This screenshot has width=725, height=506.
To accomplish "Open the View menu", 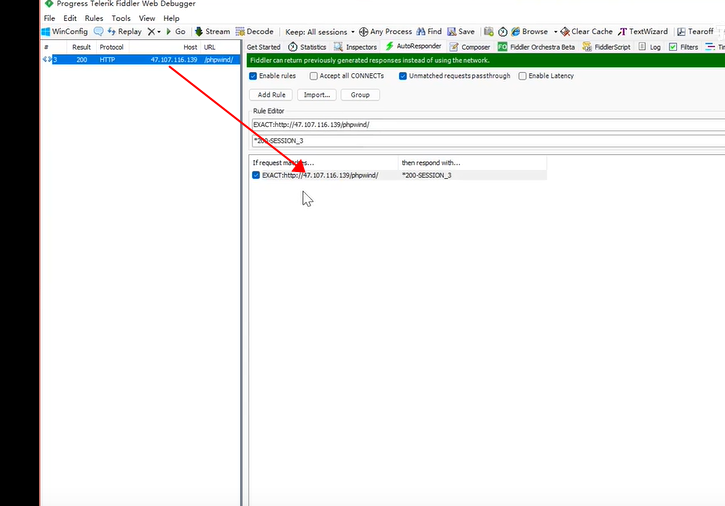I will pyautogui.click(x=147, y=18).
